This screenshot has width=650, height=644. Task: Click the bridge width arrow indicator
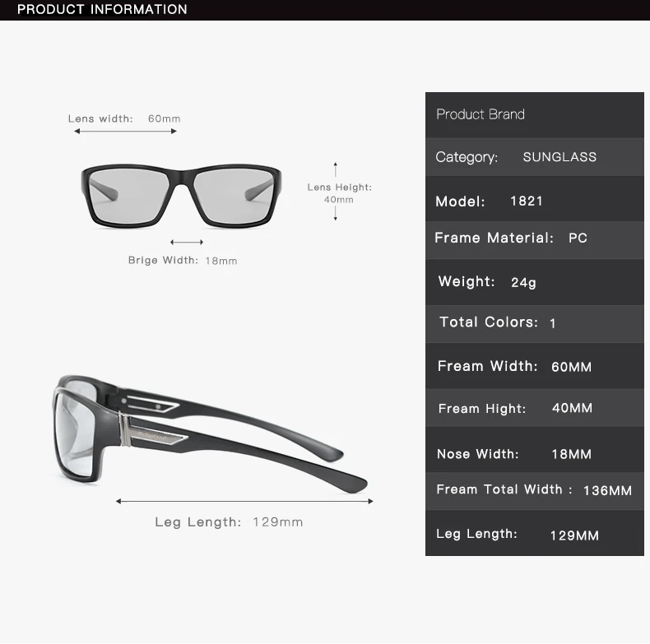(x=187, y=242)
